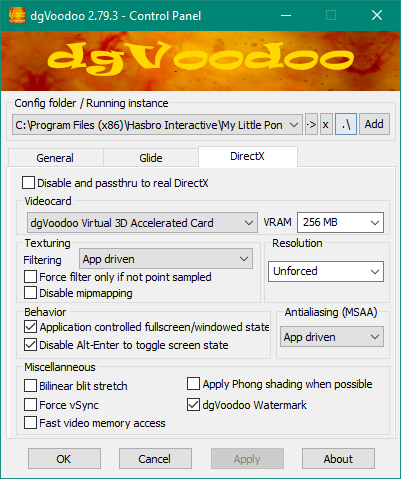Enable Bilinear blit stretch

tap(30, 386)
